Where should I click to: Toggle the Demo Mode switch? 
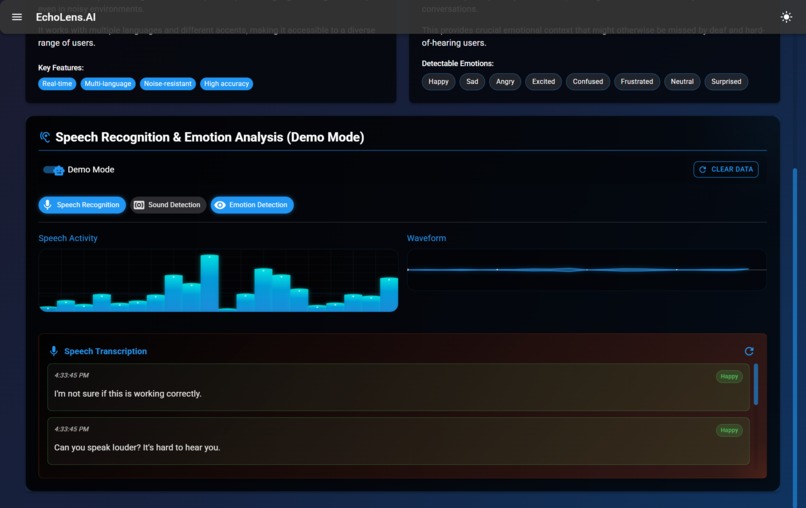point(53,170)
